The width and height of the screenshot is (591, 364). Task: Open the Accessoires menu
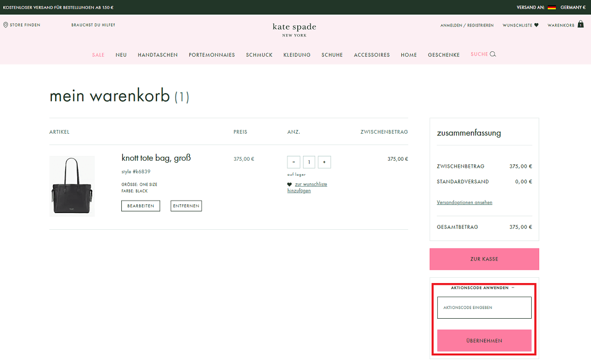click(372, 55)
